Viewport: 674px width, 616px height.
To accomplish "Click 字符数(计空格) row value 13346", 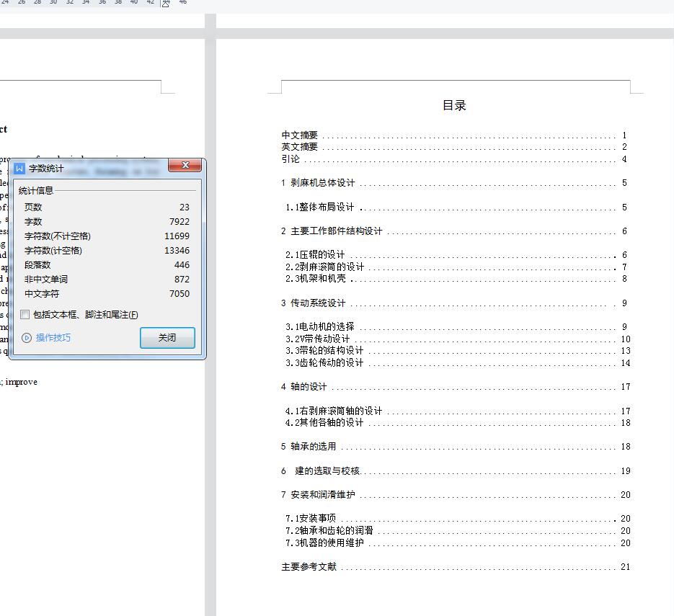I will 177,251.
